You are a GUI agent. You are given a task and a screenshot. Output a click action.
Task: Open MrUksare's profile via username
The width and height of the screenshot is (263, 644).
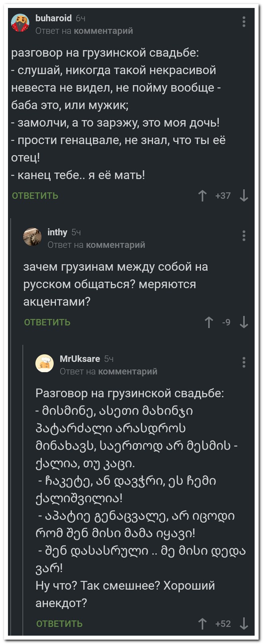[80, 359]
